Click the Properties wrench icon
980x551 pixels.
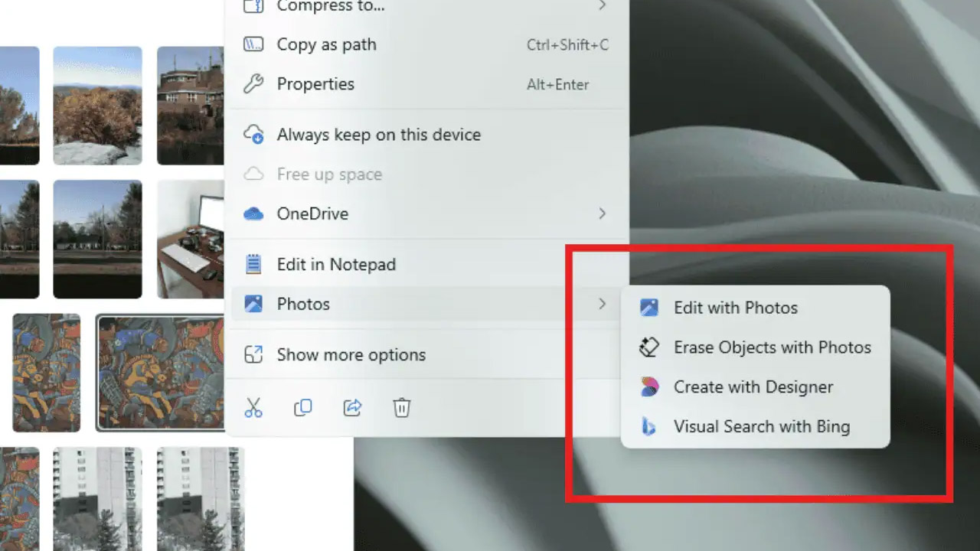(x=253, y=84)
